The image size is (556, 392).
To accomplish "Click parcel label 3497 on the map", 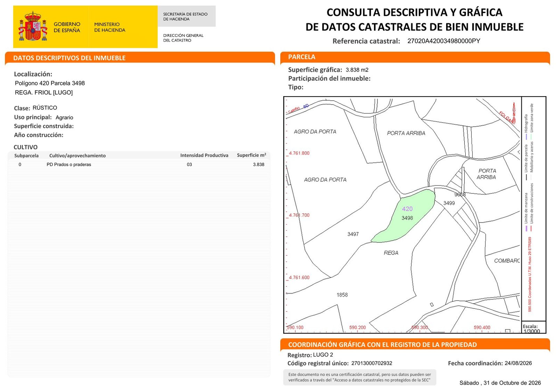I will click(353, 234).
